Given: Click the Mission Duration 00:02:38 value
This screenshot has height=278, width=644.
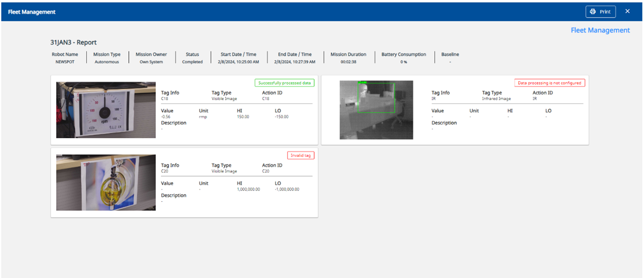Looking at the screenshot, I should pos(348,62).
